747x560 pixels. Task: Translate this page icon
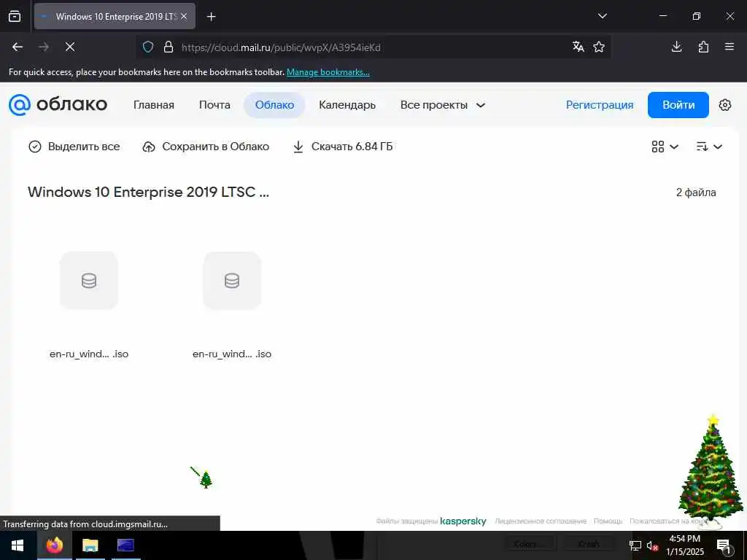578,47
